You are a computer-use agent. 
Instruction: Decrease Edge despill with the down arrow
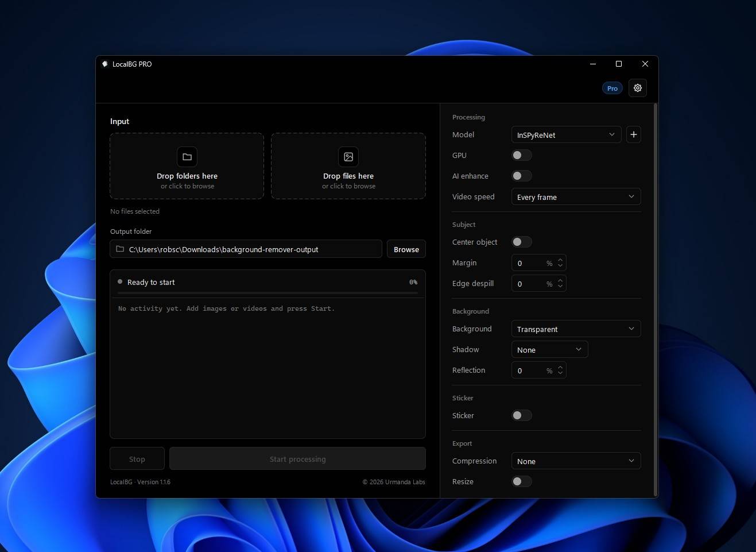coord(560,287)
